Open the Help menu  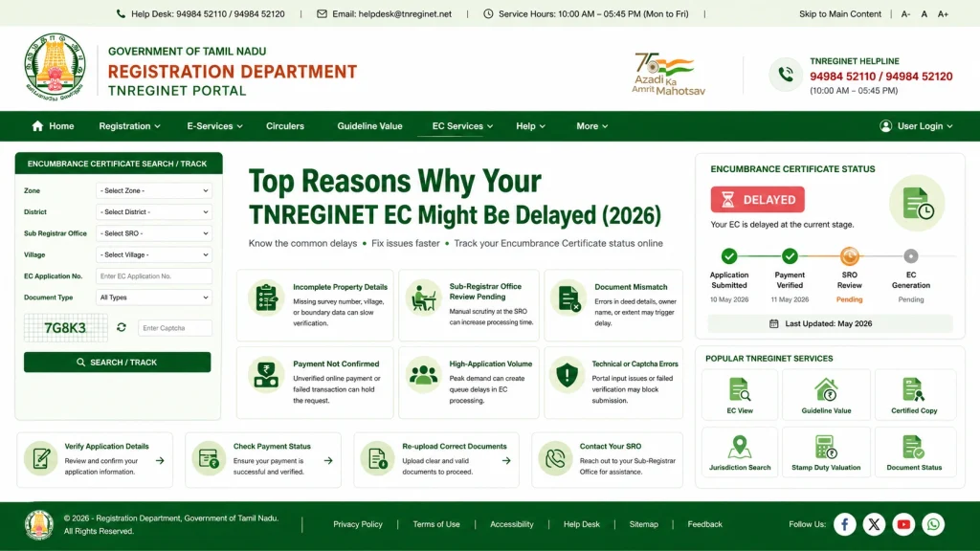click(530, 126)
